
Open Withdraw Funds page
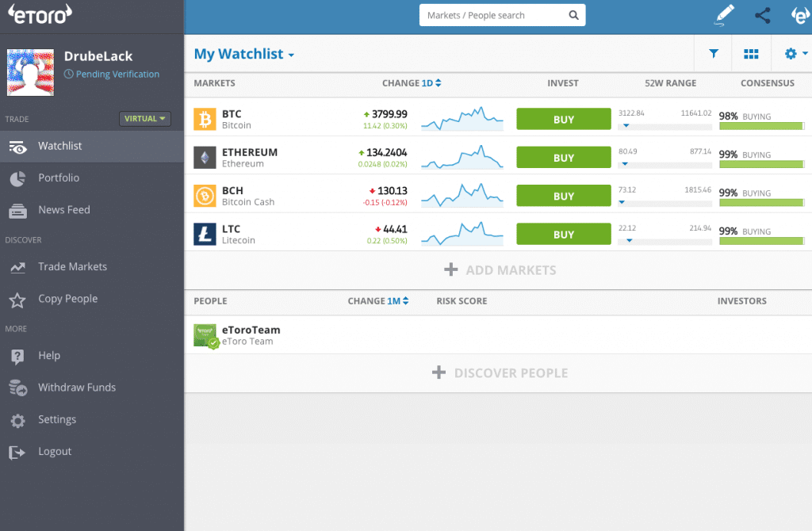coord(77,388)
